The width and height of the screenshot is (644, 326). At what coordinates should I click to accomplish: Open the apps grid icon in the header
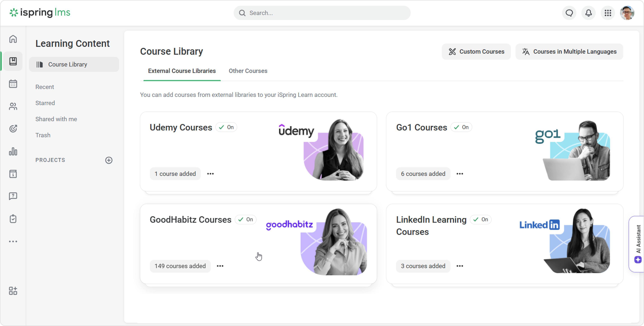pos(608,13)
